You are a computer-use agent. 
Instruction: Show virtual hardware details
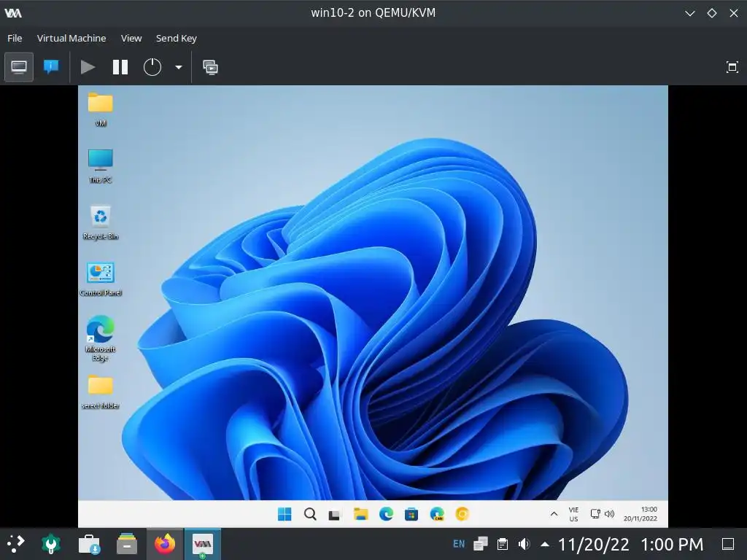click(x=51, y=66)
